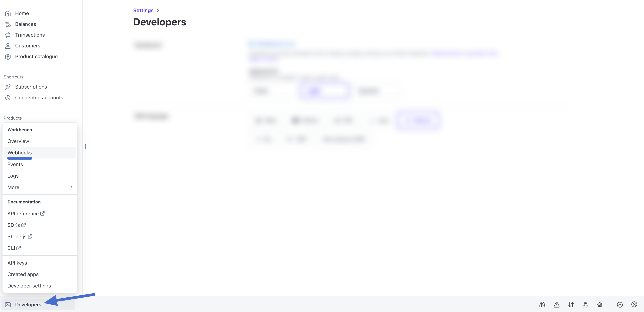Expand the More submenu chevron
644x312 pixels.
[x=72, y=187]
